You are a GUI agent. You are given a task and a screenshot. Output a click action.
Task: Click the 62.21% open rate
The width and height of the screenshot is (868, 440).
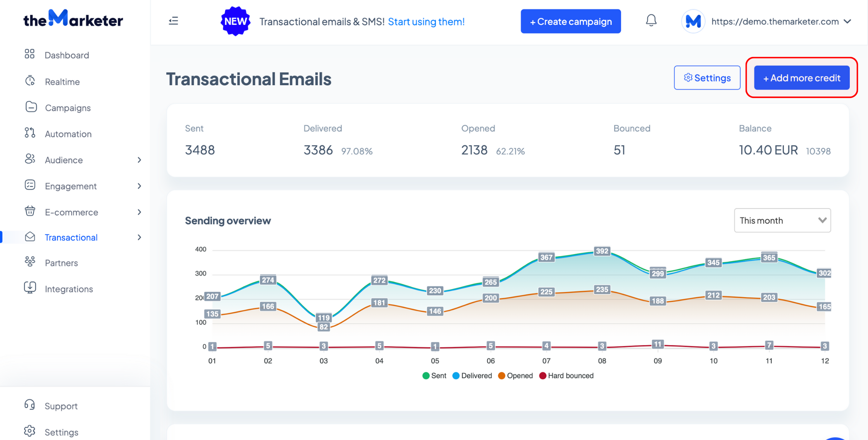[510, 151]
